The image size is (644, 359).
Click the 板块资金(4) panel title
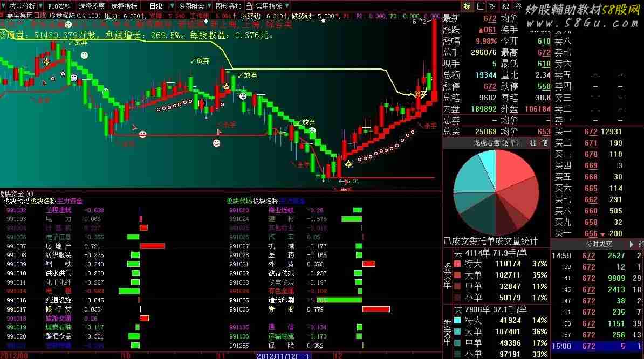tap(16, 194)
